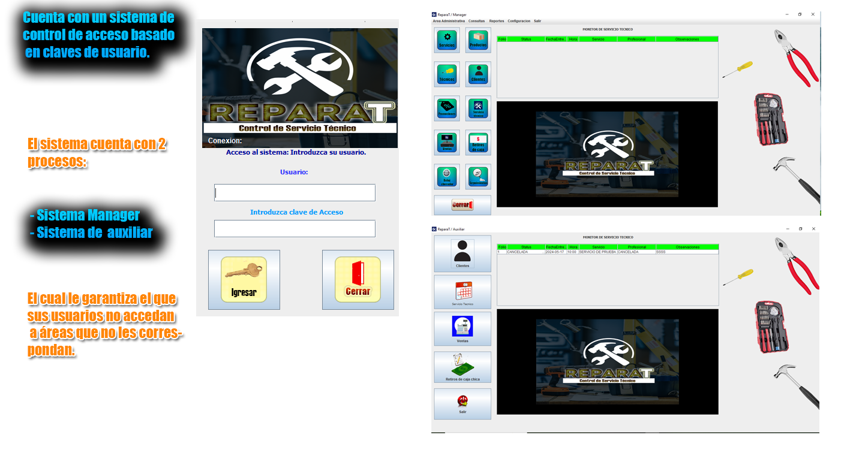The height and width of the screenshot is (450, 868).
Task: Open the Configuracion menu
Action: coord(519,21)
